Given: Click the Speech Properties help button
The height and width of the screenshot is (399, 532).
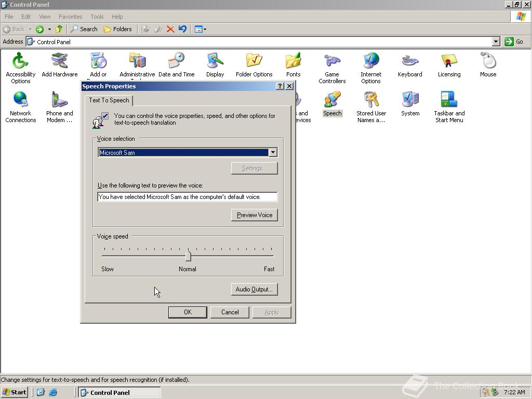Looking at the screenshot, I should pyautogui.click(x=280, y=86).
